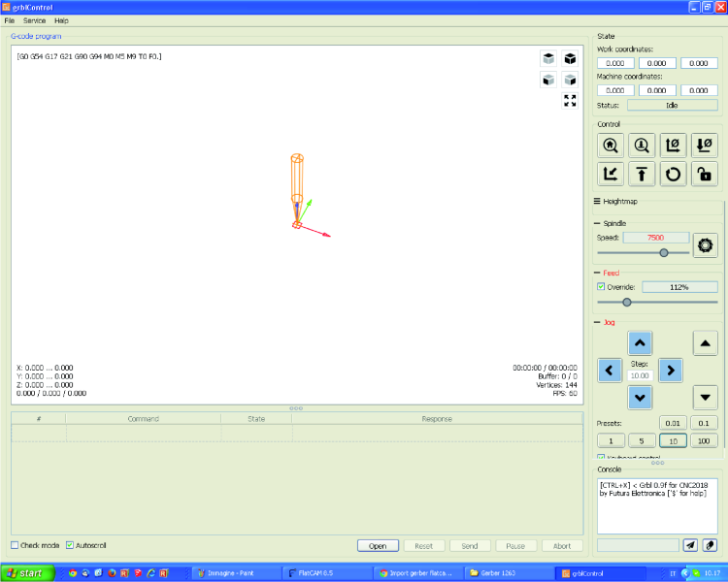Toggle spindle on with gear button
The height and width of the screenshot is (582, 728).
(706, 245)
